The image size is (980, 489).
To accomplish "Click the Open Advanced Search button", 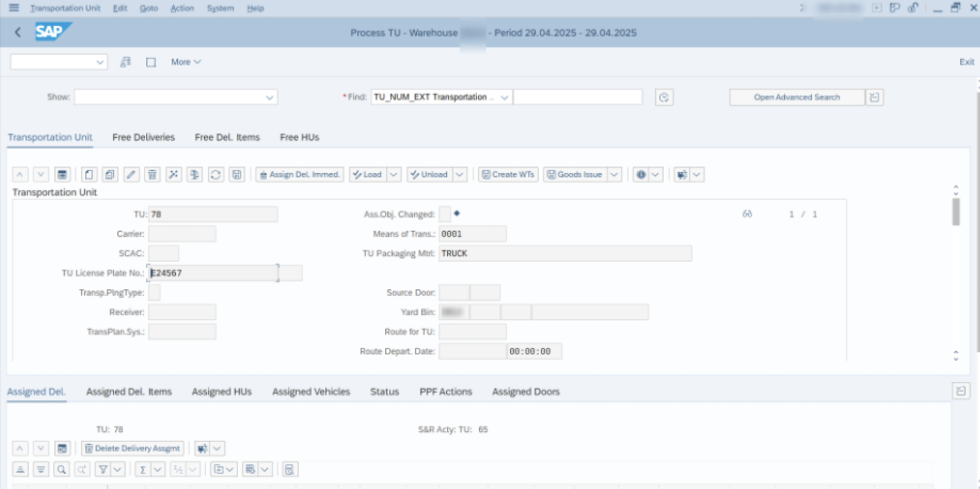I will pos(797,97).
